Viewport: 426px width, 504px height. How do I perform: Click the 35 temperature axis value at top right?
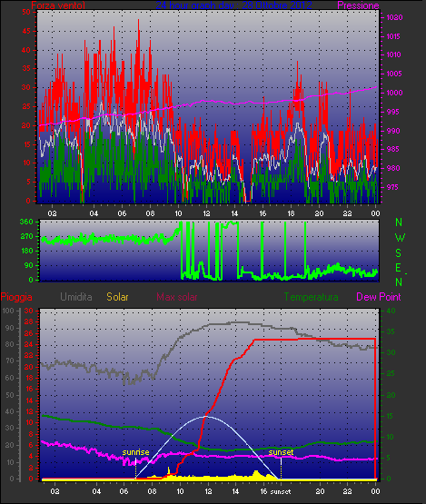tap(391, 331)
